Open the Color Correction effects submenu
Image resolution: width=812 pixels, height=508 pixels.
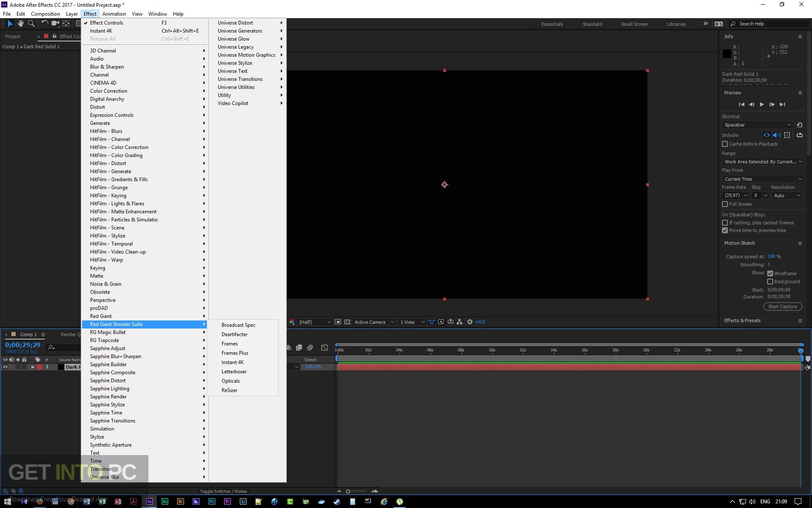coord(145,91)
